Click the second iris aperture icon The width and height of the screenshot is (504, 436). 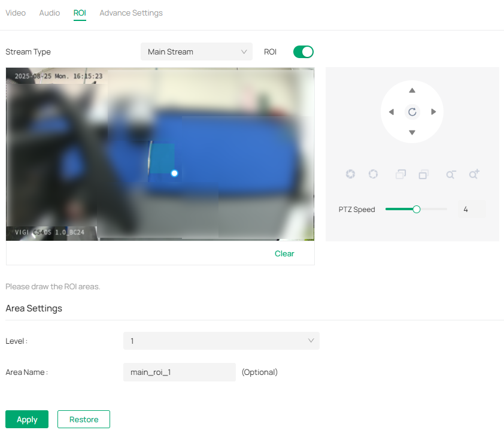(374, 174)
